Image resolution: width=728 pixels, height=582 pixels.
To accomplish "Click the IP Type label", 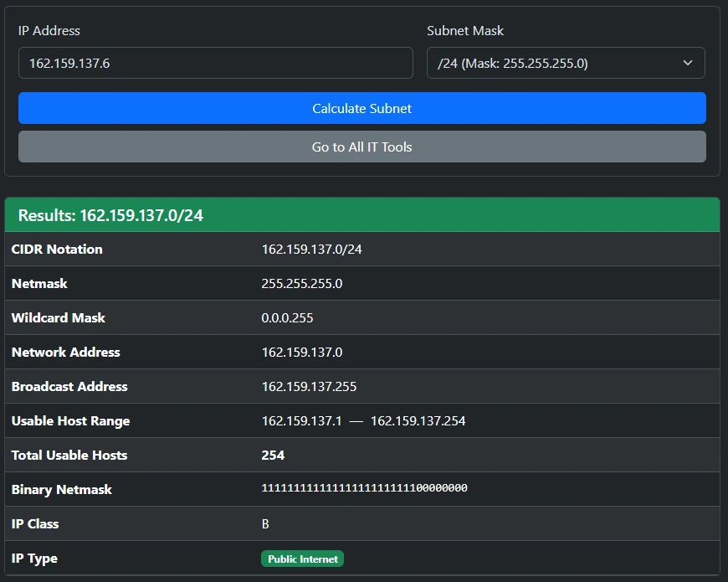I will click(x=34, y=559).
